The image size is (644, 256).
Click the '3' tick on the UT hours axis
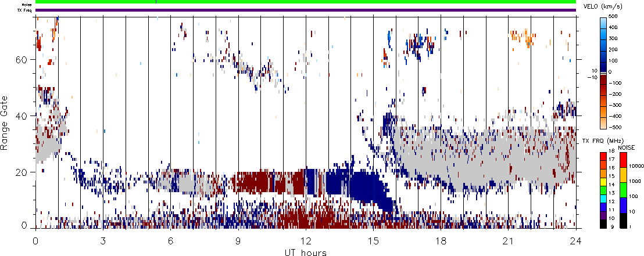click(x=103, y=241)
